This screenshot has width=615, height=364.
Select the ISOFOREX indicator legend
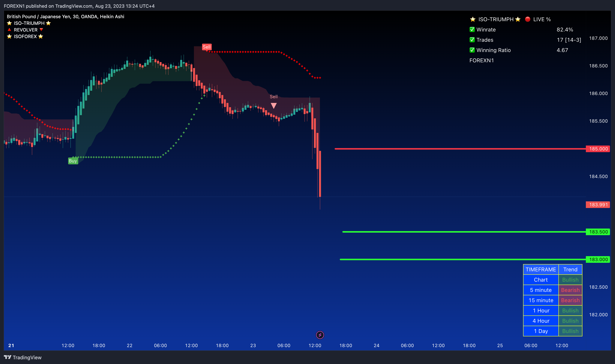(x=25, y=36)
